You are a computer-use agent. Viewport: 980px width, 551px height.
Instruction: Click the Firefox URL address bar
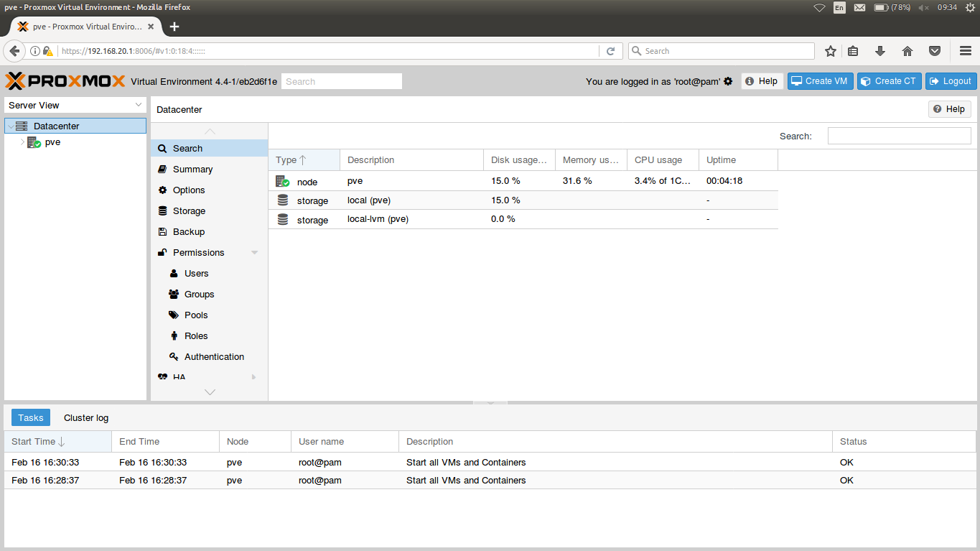click(x=329, y=51)
